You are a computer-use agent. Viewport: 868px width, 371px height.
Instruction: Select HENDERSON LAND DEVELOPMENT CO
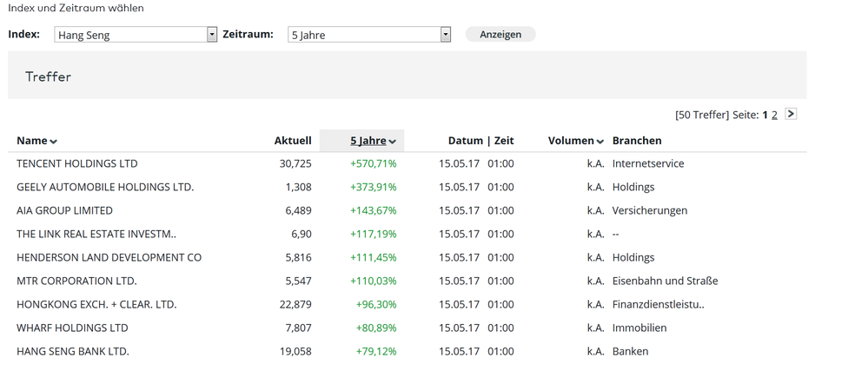[109, 257]
